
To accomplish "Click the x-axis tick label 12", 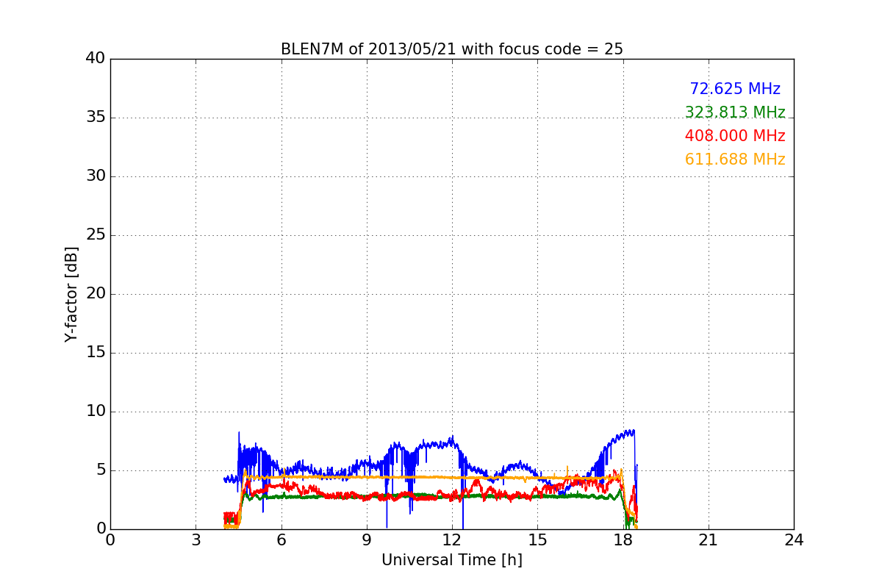I will pos(452,540).
